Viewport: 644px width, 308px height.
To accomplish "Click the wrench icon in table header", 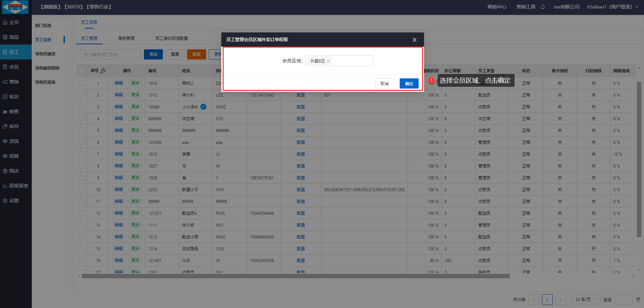I will pyautogui.click(x=103, y=71).
